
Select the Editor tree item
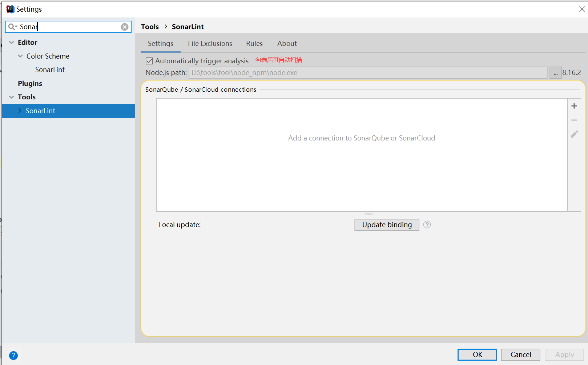click(28, 43)
